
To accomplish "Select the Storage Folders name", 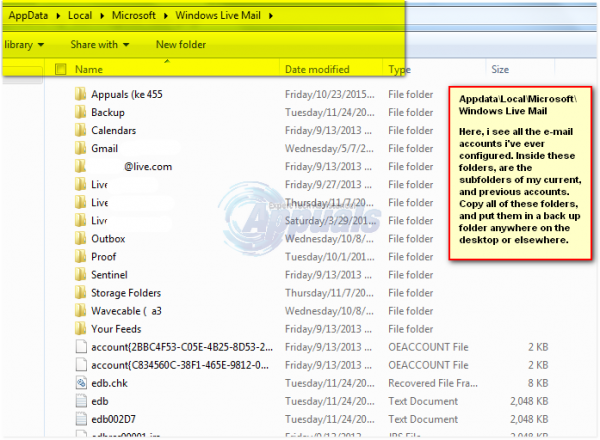I will coord(126,293).
